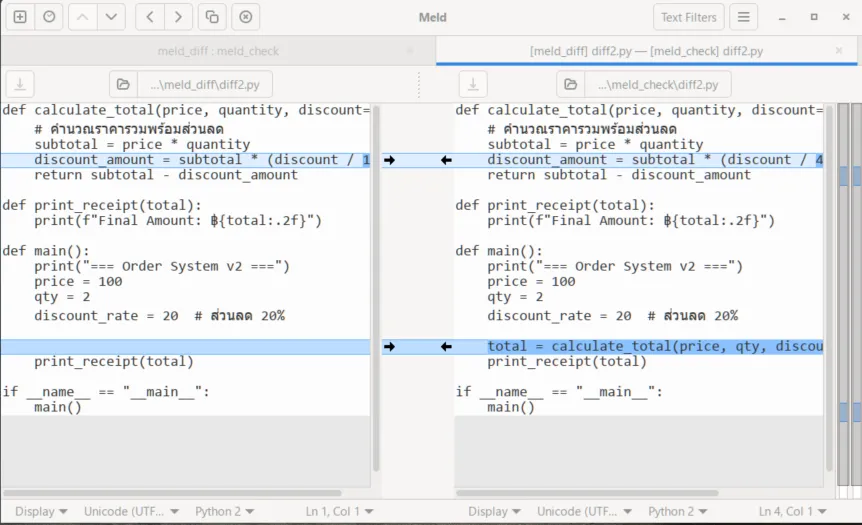Open the hamburger menu button
The height and width of the screenshot is (525, 862).
click(x=743, y=17)
